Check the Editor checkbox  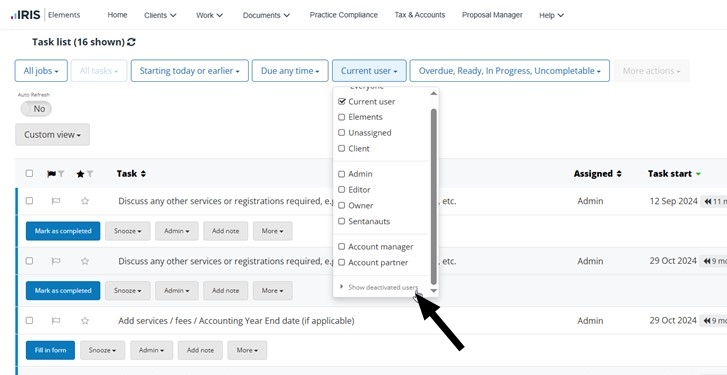pyautogui.click(x=342, y=190)
